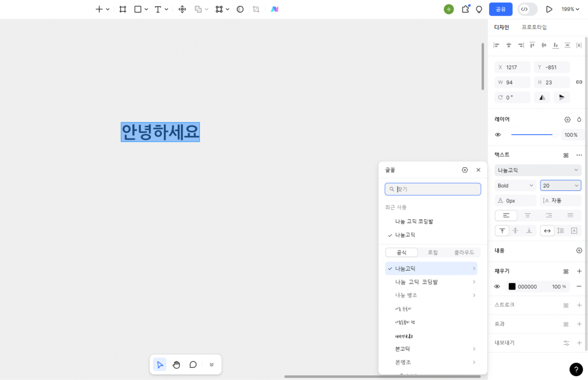Screen dimensions: 588x380
Task: Toggle layer visibility in the 레이어 panel
Action: tap(498, 134)
